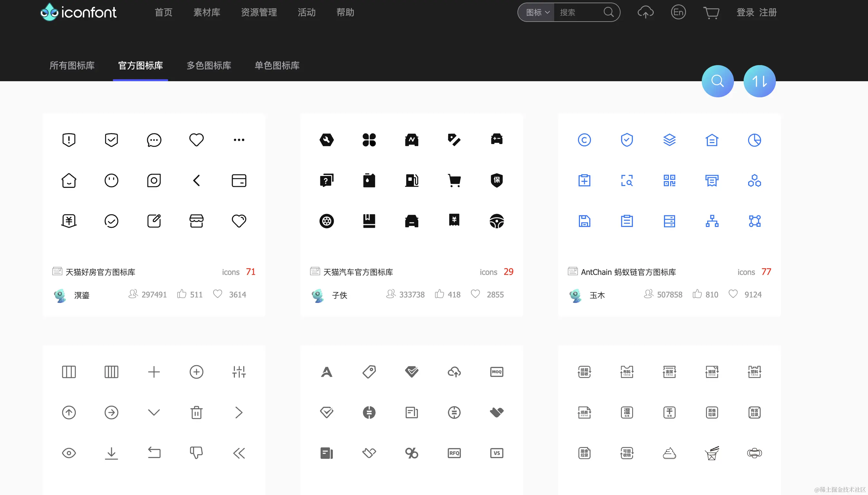This screenshot has width=868, height=495.
Task: Switch language with the En icon
Action: pyautogui.click(x=678, y=12)
